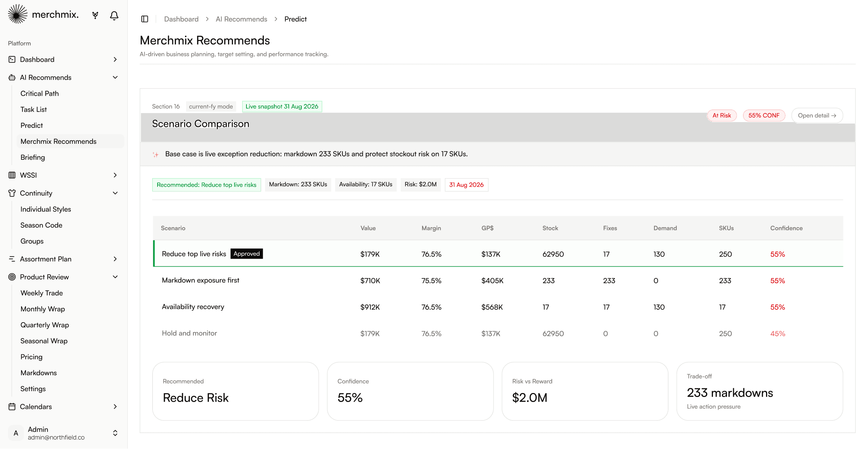Go to AI Recommends breadcrumb

241,19
